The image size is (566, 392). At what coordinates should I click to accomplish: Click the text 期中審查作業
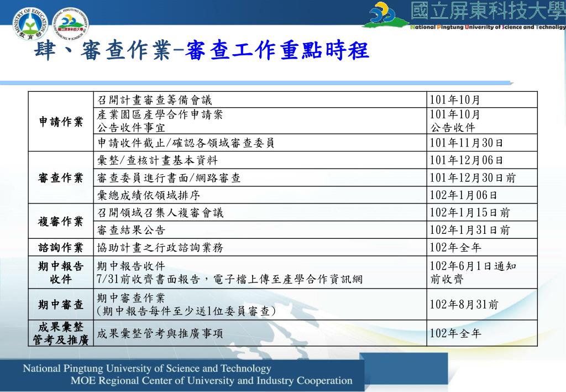(131, 298)
